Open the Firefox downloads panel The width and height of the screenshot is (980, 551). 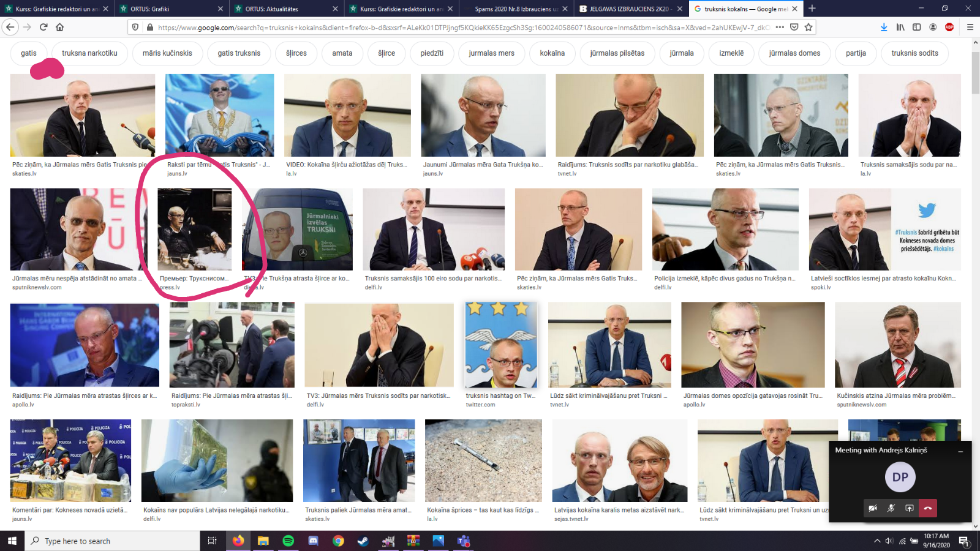click(884, 27)
